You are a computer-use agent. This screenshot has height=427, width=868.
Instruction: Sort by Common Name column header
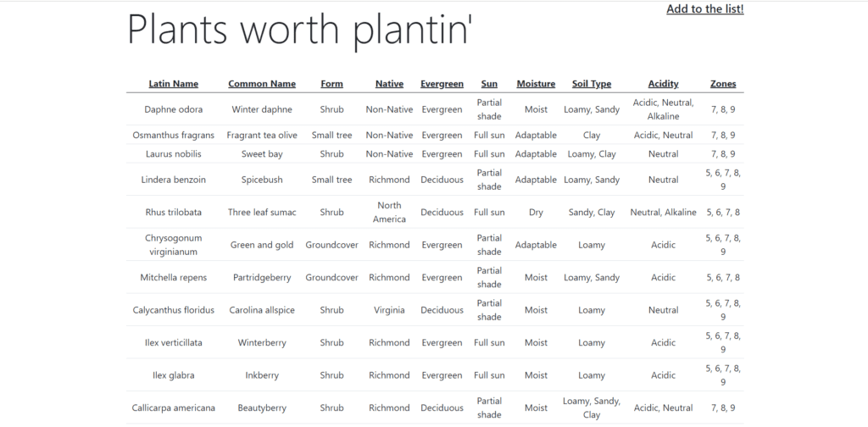click(262, 84)
